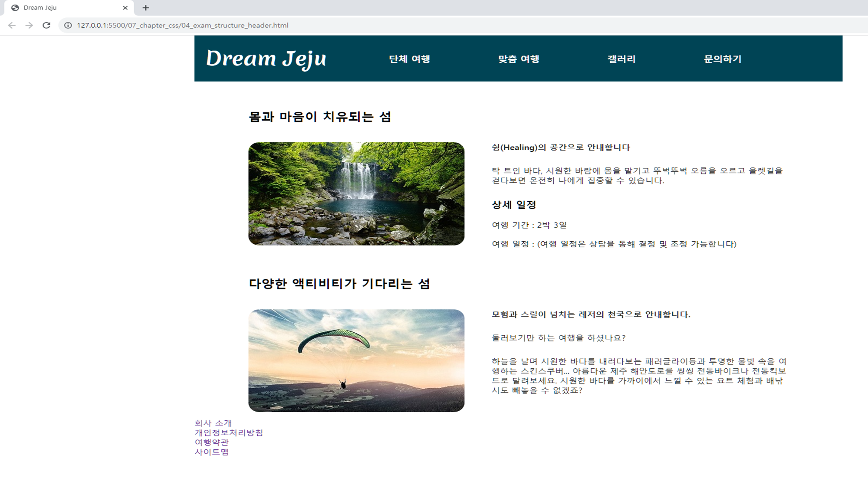Open the 개인정보처리방침 footer link
868x488 pixels.
[x=229, y=432]
